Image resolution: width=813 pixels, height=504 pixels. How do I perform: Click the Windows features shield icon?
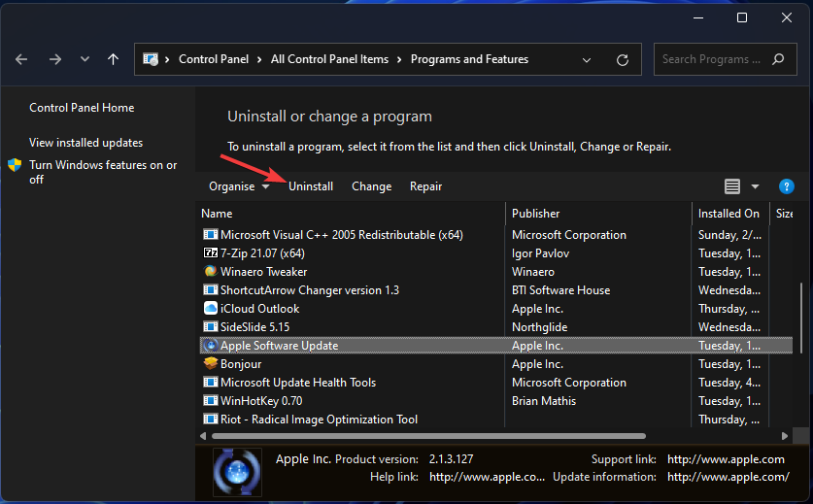[x=15, y=165]
